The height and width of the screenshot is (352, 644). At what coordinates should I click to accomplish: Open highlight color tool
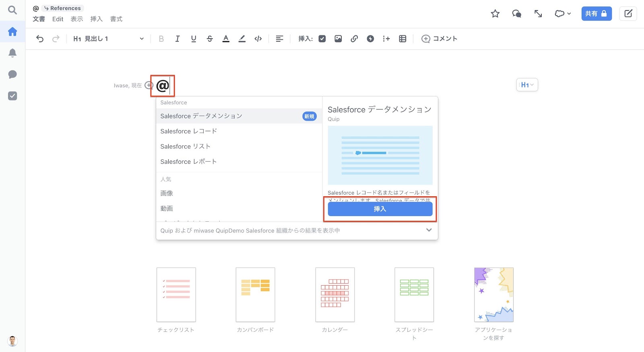[x=242, y=39]
